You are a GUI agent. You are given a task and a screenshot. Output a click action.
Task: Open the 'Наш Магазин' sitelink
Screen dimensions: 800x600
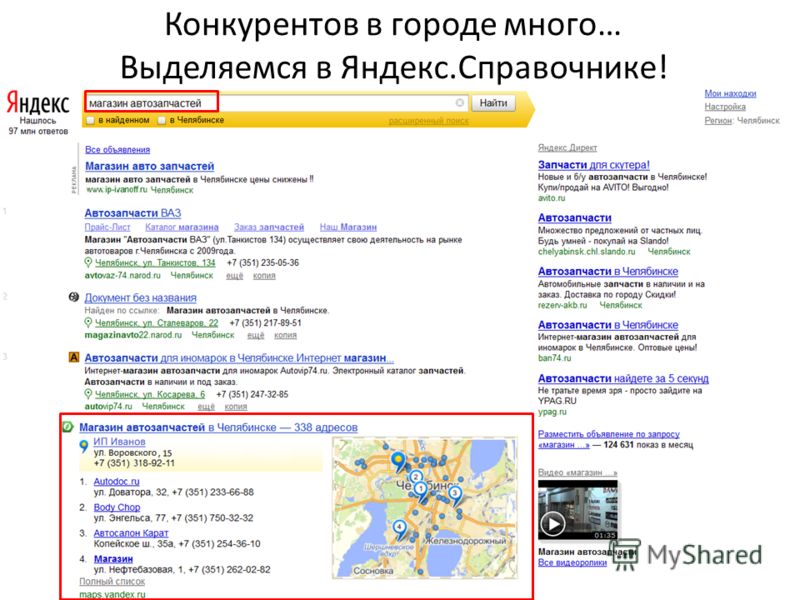pos(348,228)
